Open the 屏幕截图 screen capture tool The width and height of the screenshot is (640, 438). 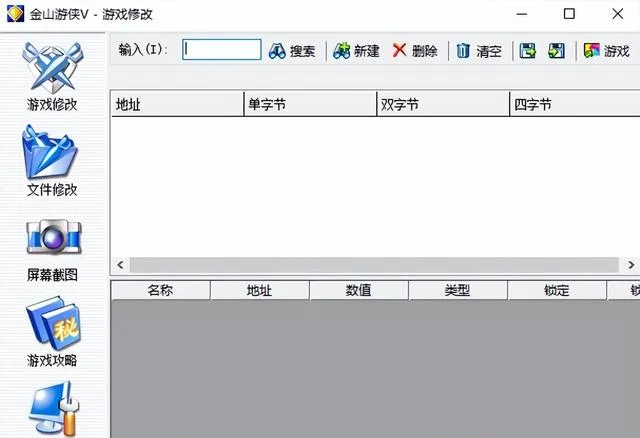click(x=52, y=250)
